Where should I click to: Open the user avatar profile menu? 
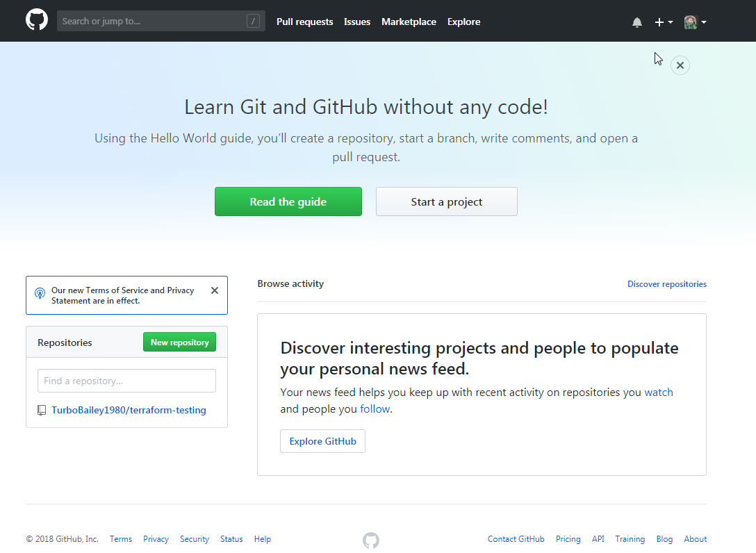pos(695,22)
